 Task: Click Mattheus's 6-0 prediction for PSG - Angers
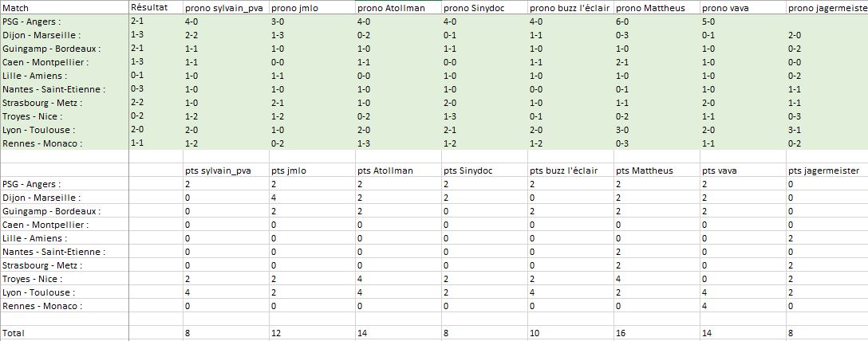pos(657,22)
